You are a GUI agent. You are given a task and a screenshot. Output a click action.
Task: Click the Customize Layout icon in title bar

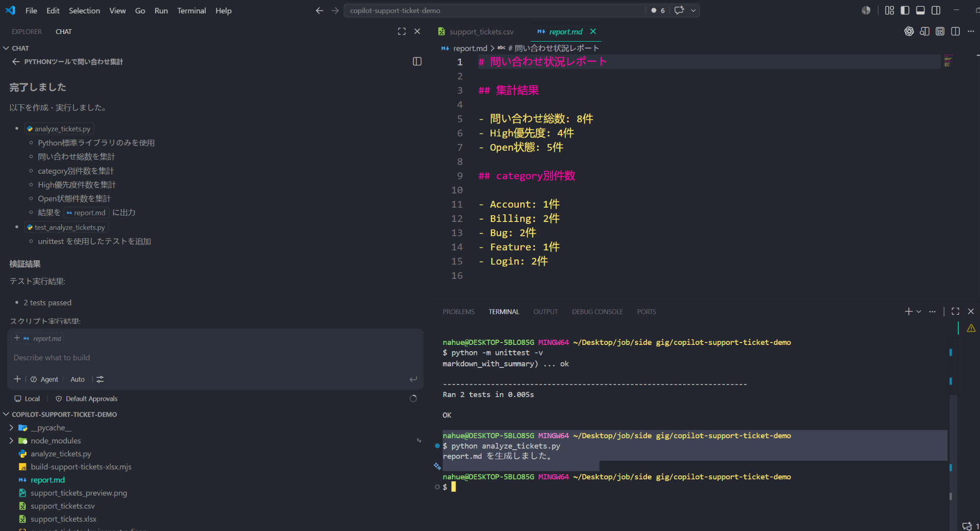pos(889,10)
